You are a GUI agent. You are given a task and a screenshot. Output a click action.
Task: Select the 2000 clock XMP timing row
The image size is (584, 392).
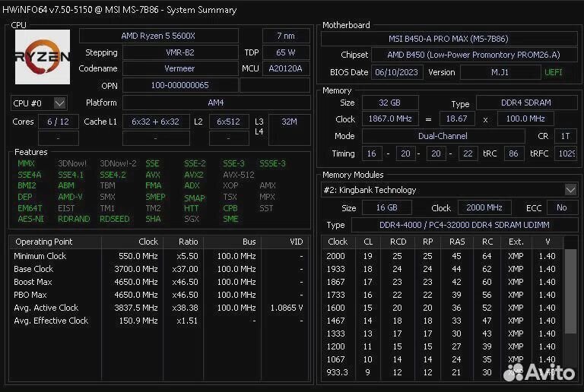point(443,256)
